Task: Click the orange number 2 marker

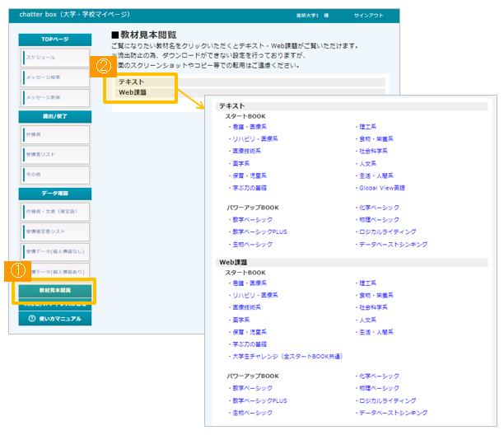Action: point(103,64)
